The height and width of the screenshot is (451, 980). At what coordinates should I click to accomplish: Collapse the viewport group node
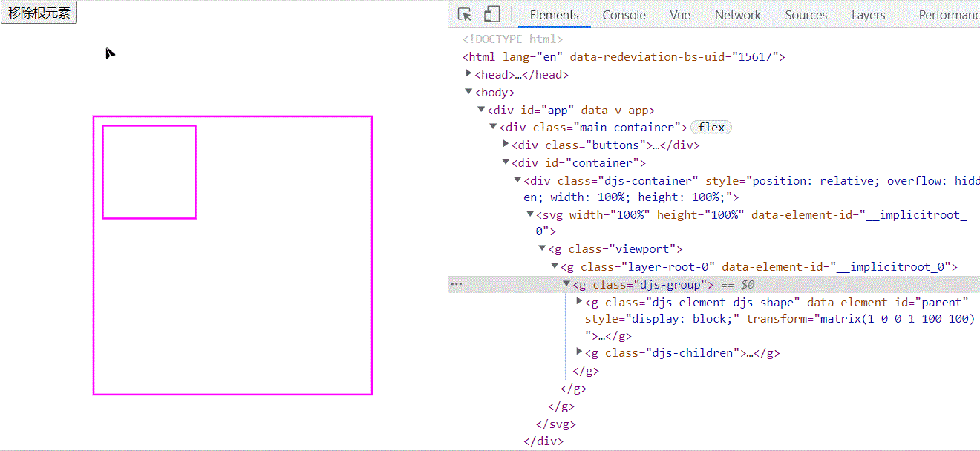pos(542,248)
